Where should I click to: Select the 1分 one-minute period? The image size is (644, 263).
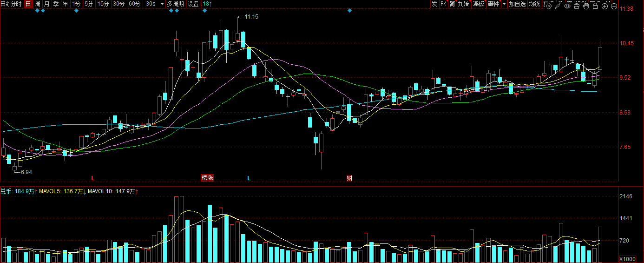pos(76,4)
